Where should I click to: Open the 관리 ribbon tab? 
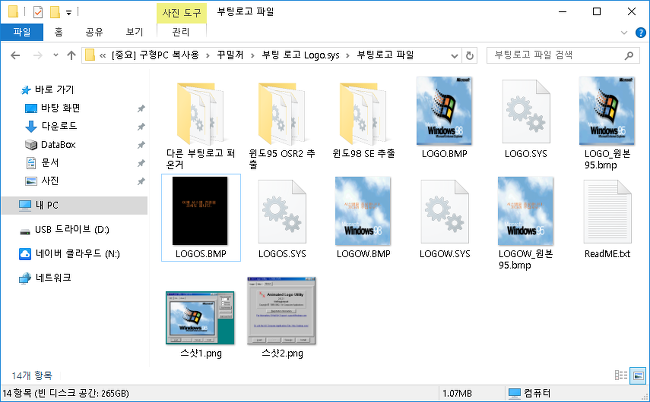[181, 32]
